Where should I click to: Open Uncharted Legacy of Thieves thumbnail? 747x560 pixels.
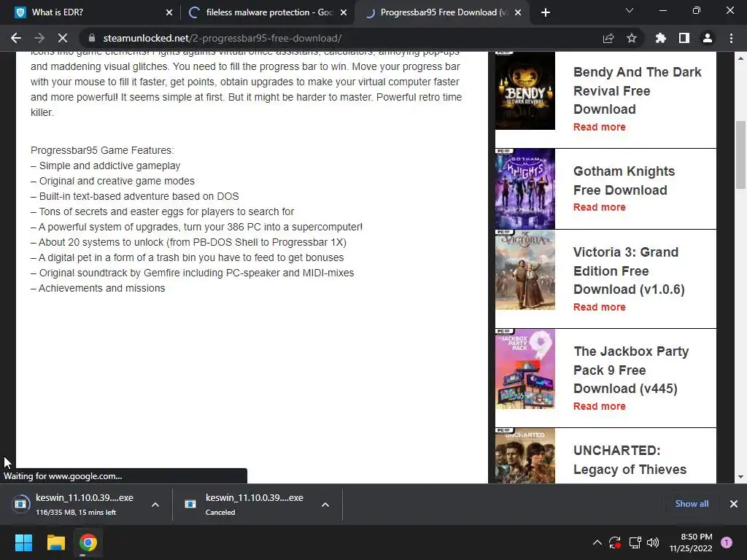(x=525, y=456)
